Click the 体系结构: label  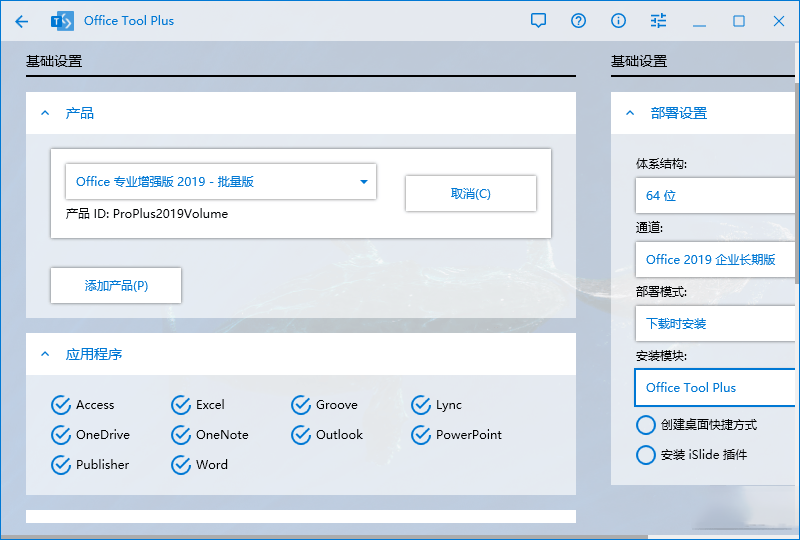(x=661, y=164)
